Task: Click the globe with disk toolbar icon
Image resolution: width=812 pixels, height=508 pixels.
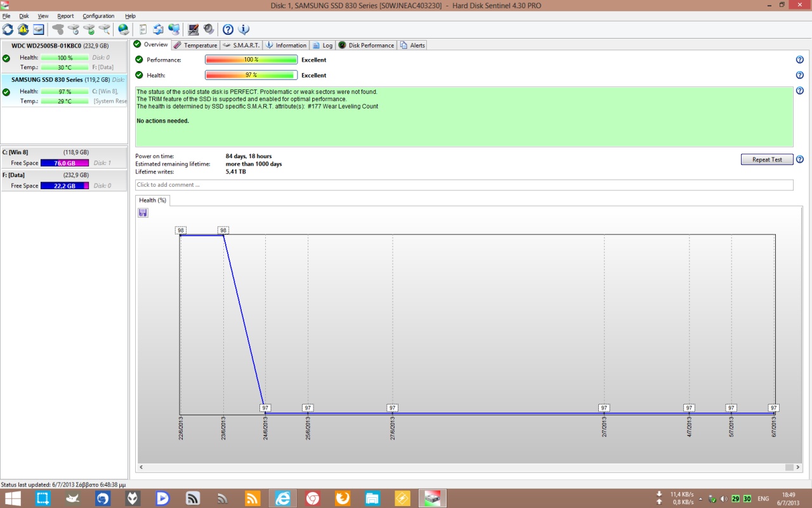Action: click(x=123, y=29)
